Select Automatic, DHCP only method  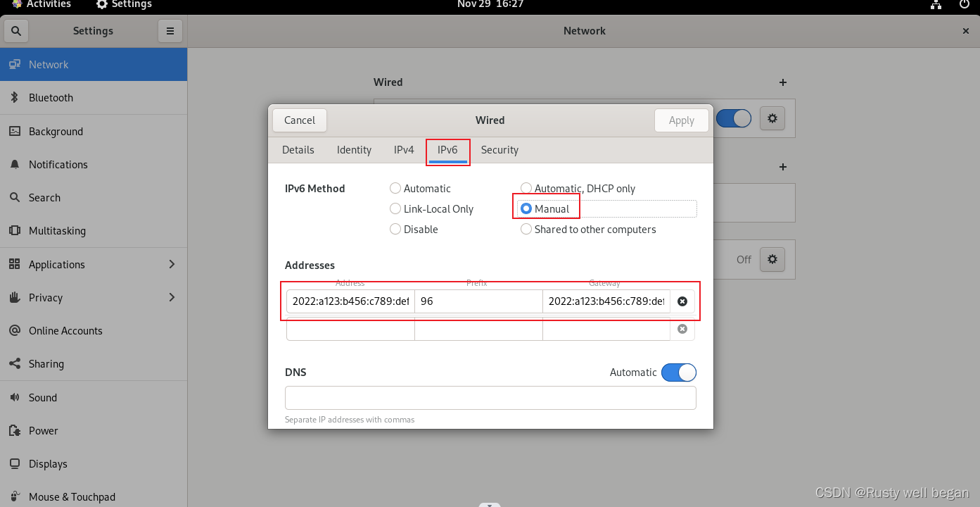click(578, 189)
